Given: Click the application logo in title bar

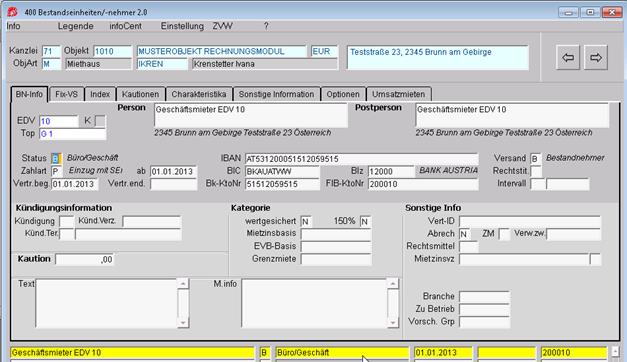Looking at the screenshot, I should point(12,12).
